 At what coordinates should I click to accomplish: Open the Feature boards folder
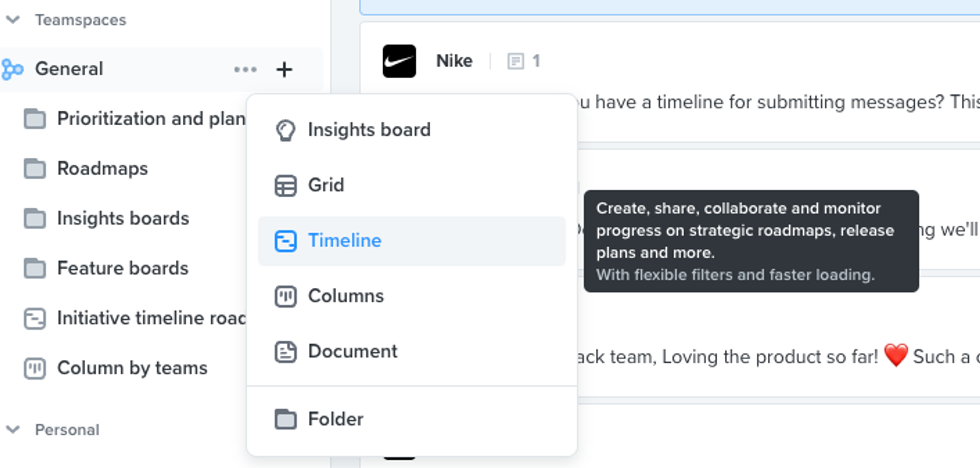click(122, 268)
